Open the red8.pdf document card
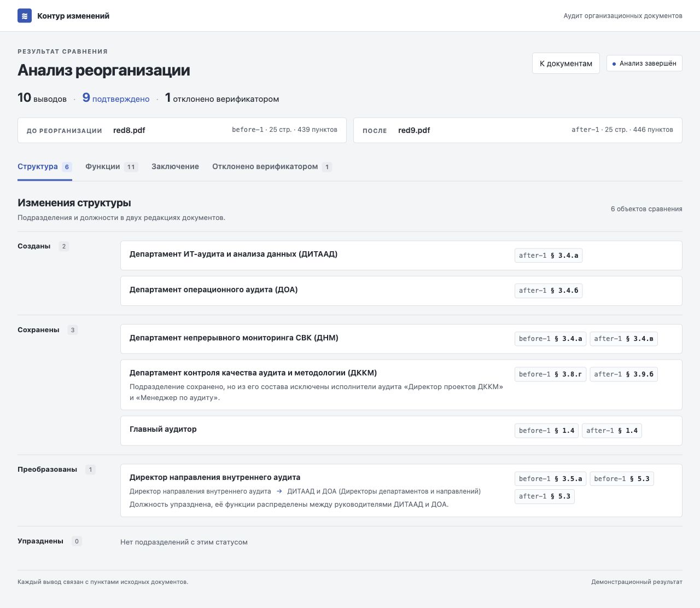Image resolution: width=700 pixels, height=608 pixels. tap(182, 130)
